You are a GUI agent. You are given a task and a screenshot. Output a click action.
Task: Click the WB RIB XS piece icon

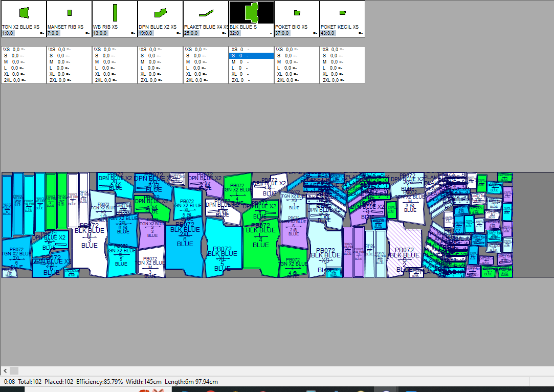[115, 12]
